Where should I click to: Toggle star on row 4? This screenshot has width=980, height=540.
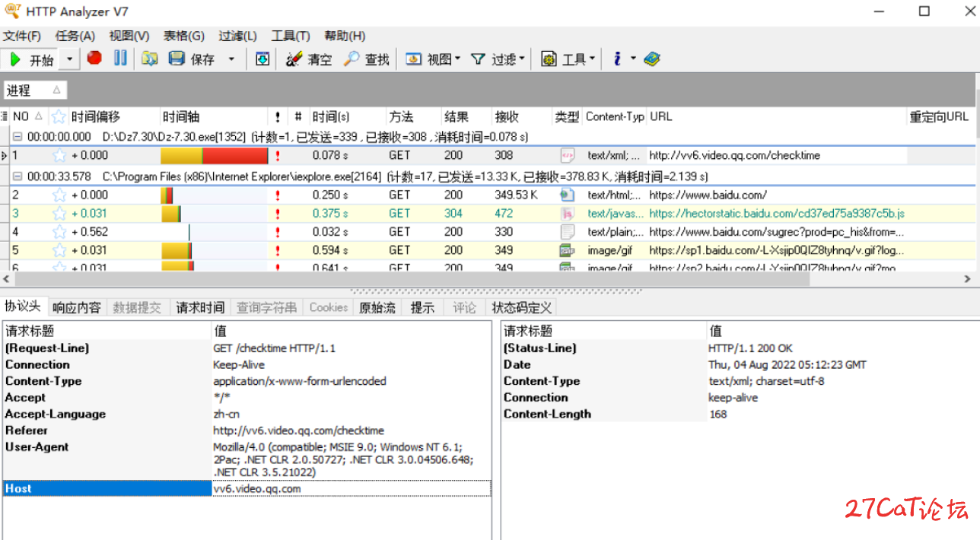click(59, 232)
